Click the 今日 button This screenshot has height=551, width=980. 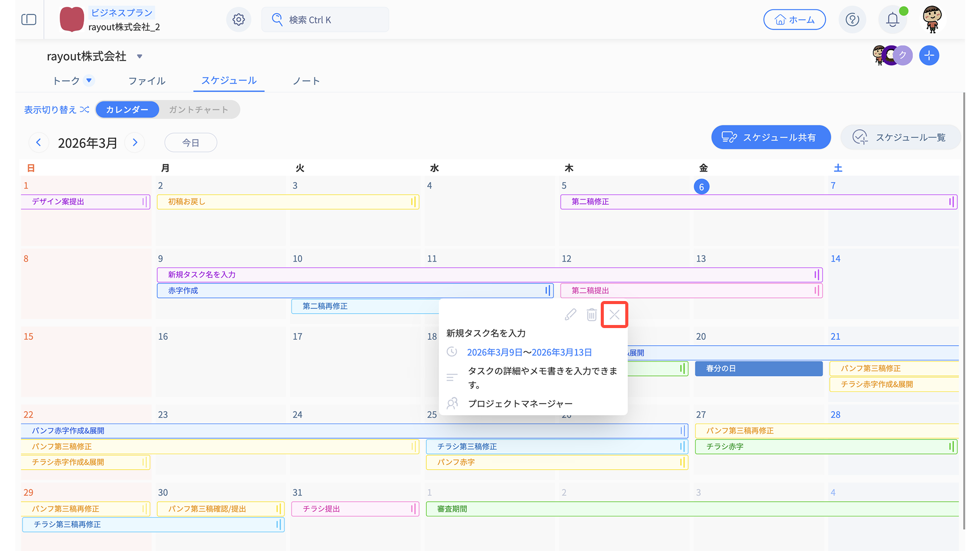190,143
